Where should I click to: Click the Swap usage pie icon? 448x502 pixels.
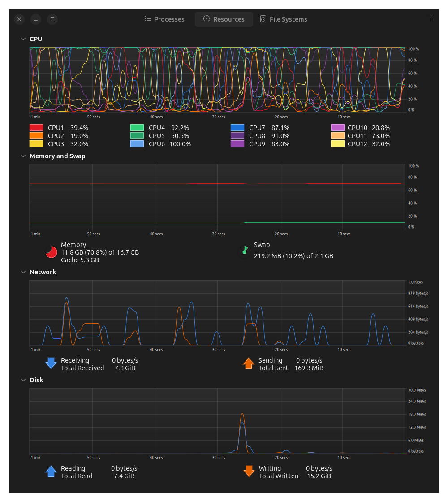pos(244,251)
